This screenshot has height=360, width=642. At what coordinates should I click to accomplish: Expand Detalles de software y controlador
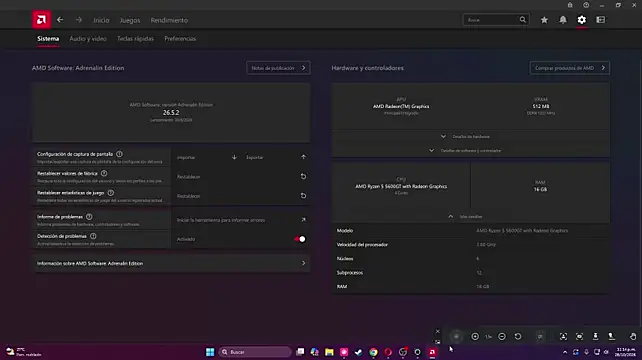point(470,150)
